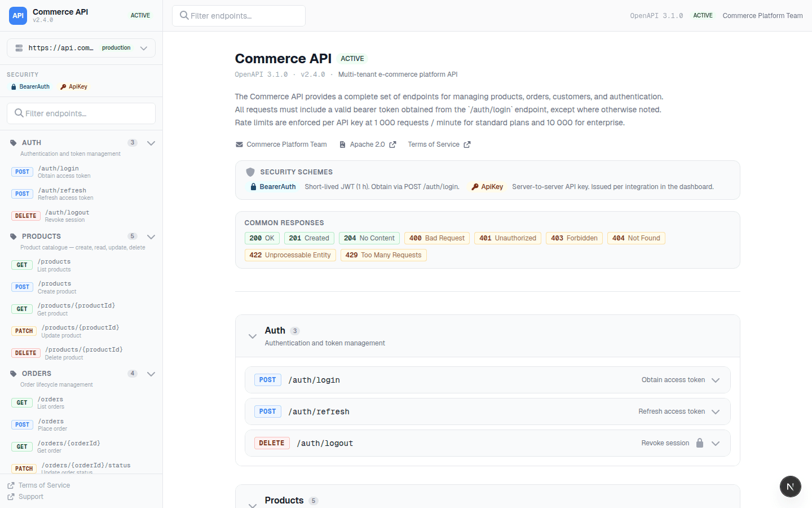
Task: Click the ORDERS tag icon in sidebar
Action: point(14,374)
